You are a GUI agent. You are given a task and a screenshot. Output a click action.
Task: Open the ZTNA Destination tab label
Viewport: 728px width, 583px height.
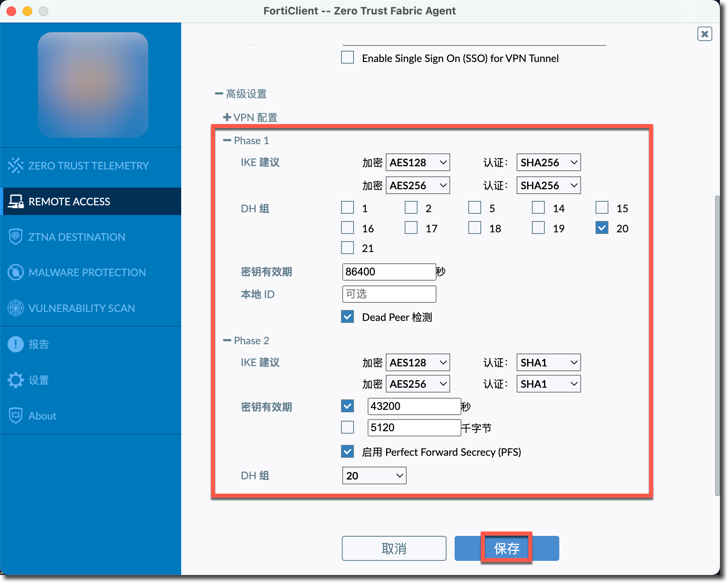tap(77, 237)
